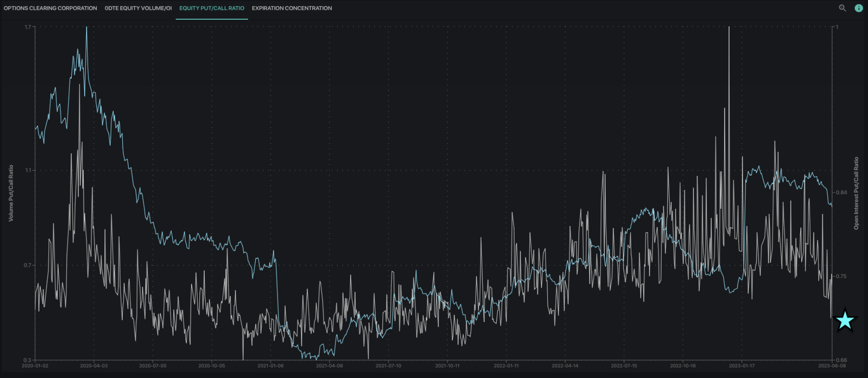This screenshot has width=868, height=378.
Task: Click the 0.3 left axis value
Action: pos(28,360)
